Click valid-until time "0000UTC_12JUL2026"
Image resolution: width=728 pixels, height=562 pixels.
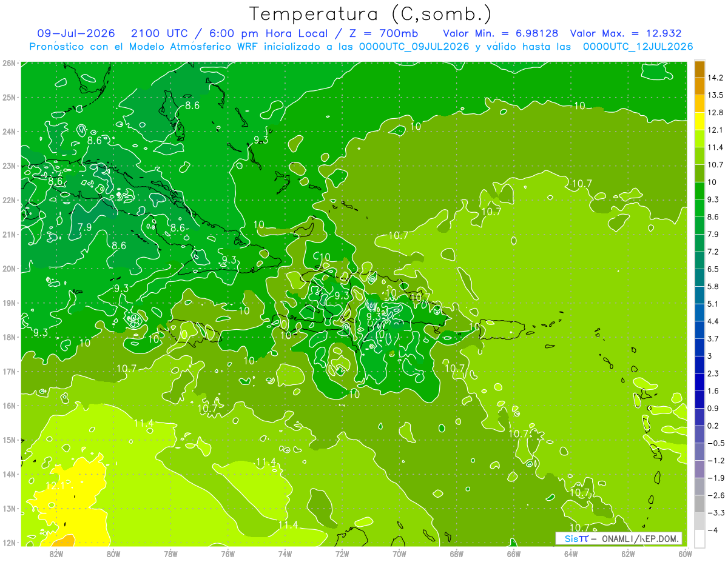(638, 47)
